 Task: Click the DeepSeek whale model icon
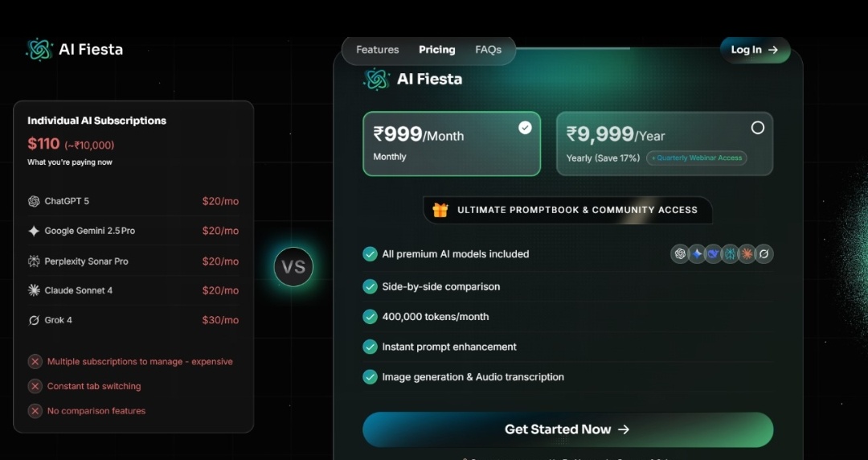point(714,254)
